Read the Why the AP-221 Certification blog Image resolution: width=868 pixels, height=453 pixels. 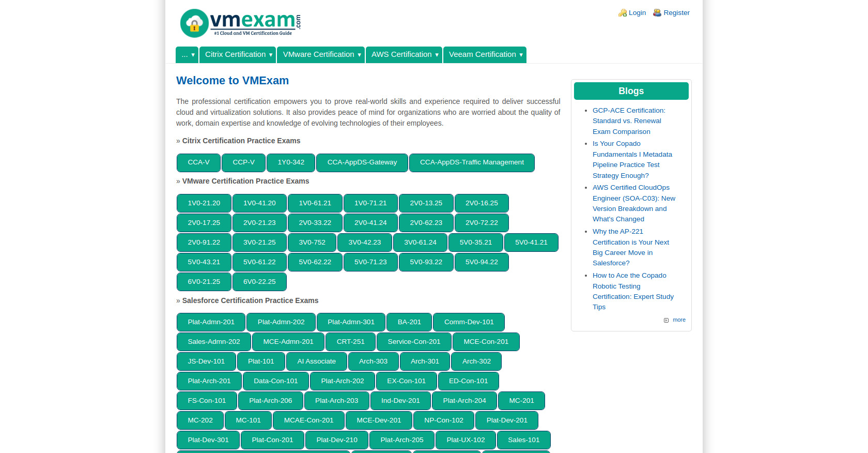pyautogui.click(x=630, y=247)
